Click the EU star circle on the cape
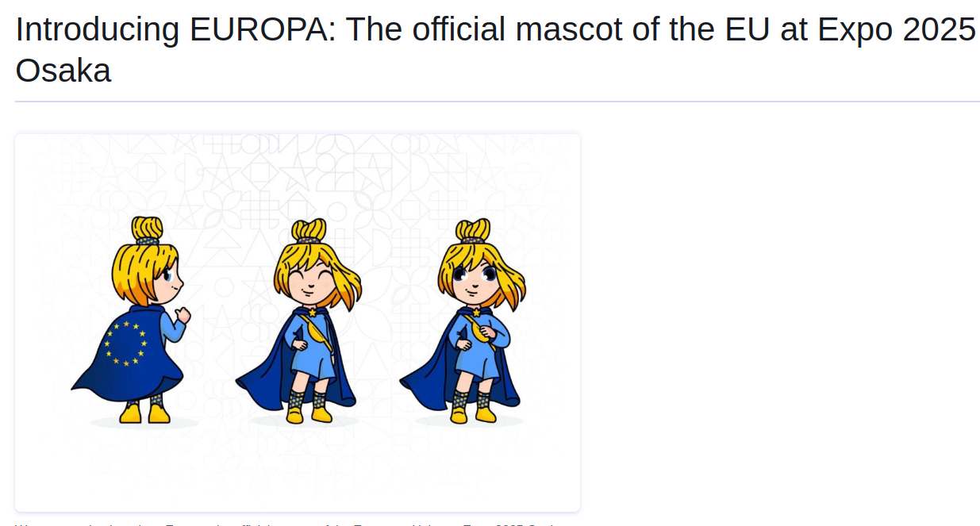The height and width of the screenshot is (526, 980). pyautogui.click(x=125, y=344)
